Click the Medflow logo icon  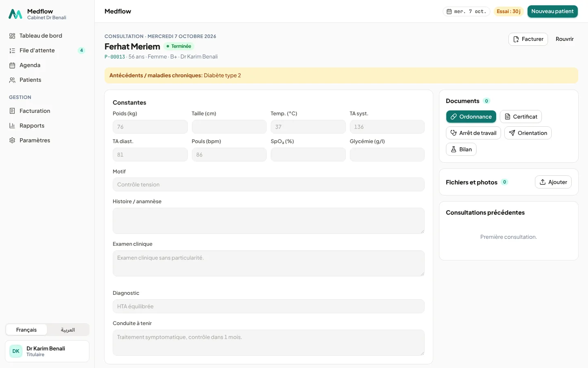[16, 14]
